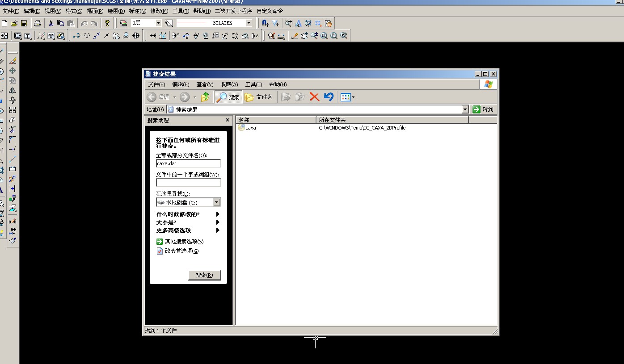
Task: Open CAXA 标注(N) menu
Action: click(137, 11)
